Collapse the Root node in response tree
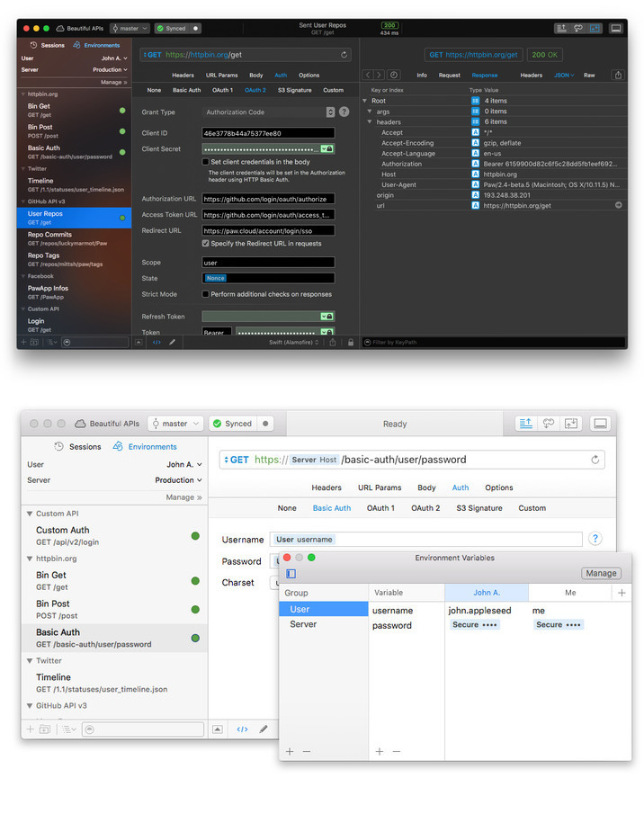 point(365,101)
